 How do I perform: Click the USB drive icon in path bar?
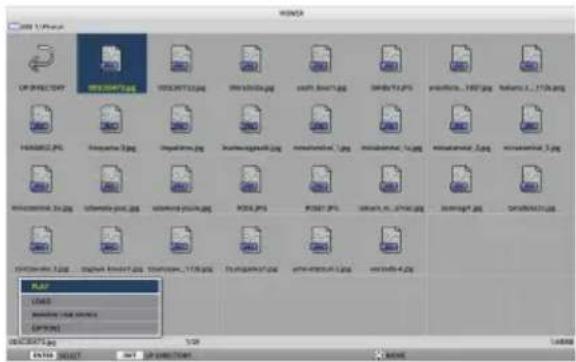click(x=14, y=27)
